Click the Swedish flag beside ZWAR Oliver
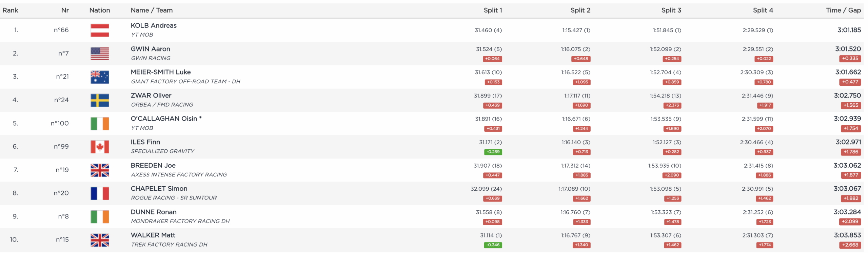The width and height of the screenshot is (868, 253). (x=100, y=100)
